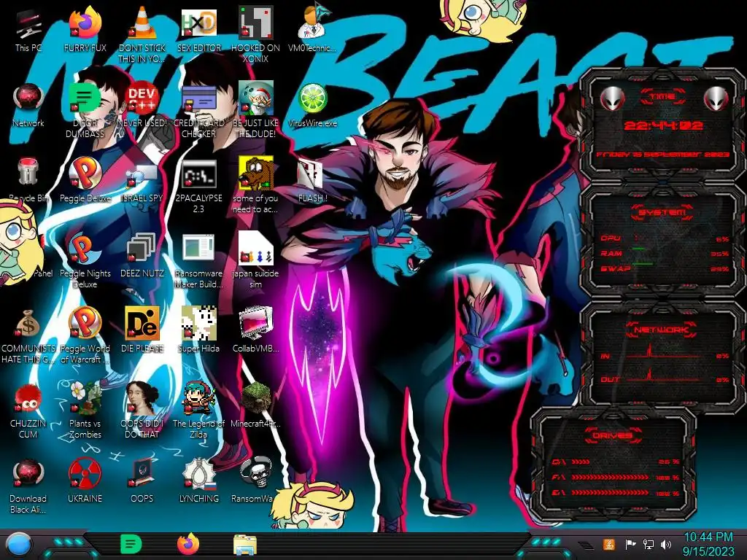
Task: Click the TIME widget clock 22:44:02
Action: (663, 125)
